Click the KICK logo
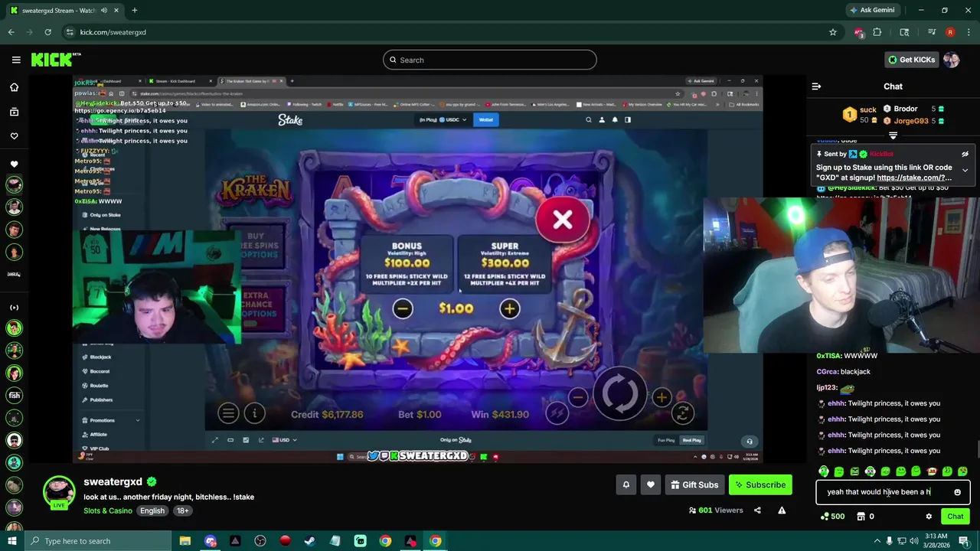This screenshot has width=980, height=551. click(56, 60)
